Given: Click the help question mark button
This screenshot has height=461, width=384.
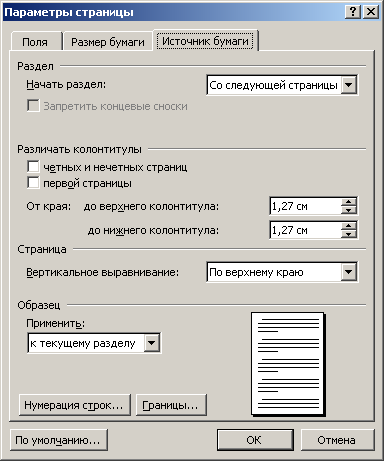Looking at the screenshot, I should 353,12.
